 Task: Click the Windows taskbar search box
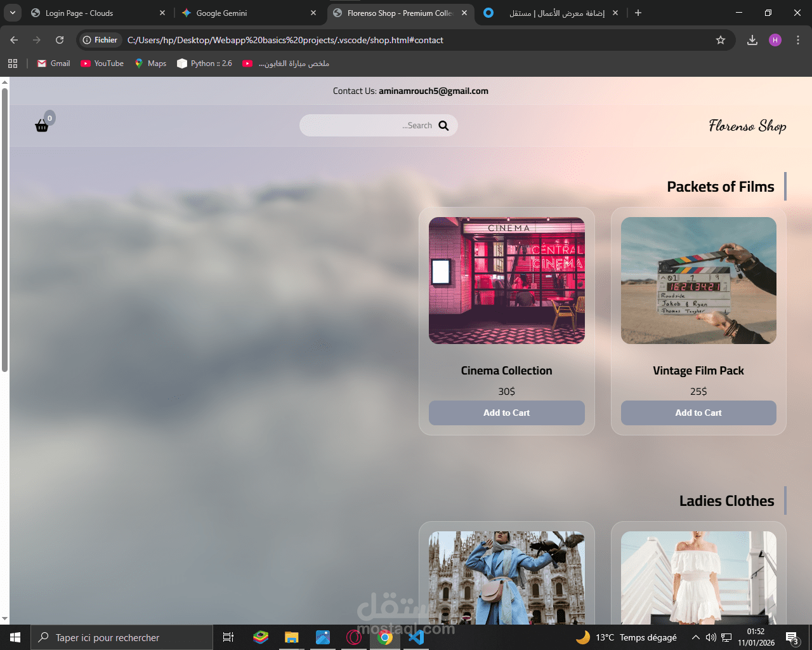(122, 637)
